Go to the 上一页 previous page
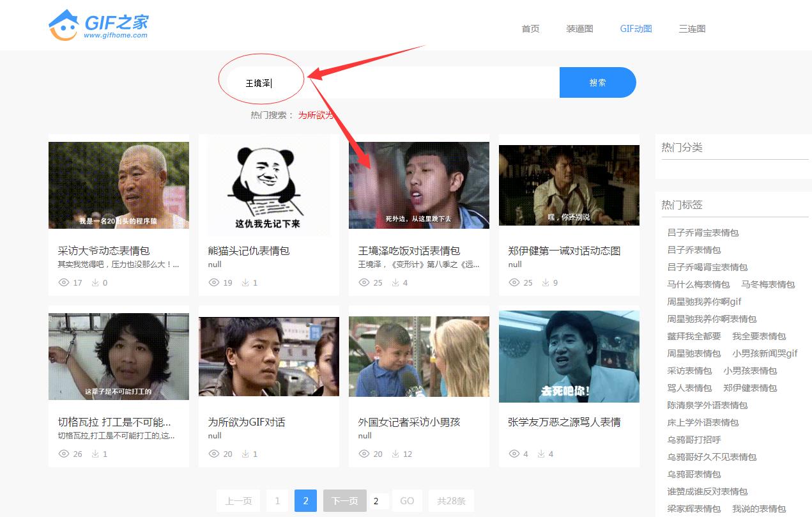This screenshot has width=812, height=517. click(x=238, y=501)
